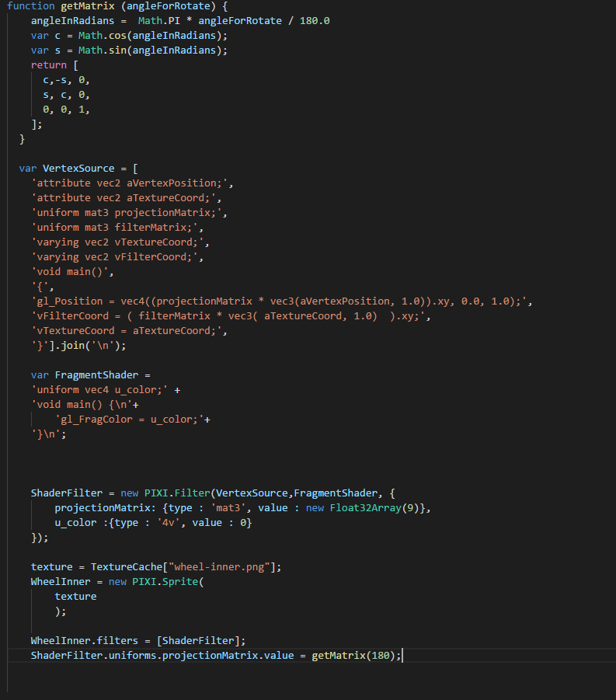Click the 'FragmentShader' variable declaration
This screenshot has width=616, height=700.
point(96,375)
